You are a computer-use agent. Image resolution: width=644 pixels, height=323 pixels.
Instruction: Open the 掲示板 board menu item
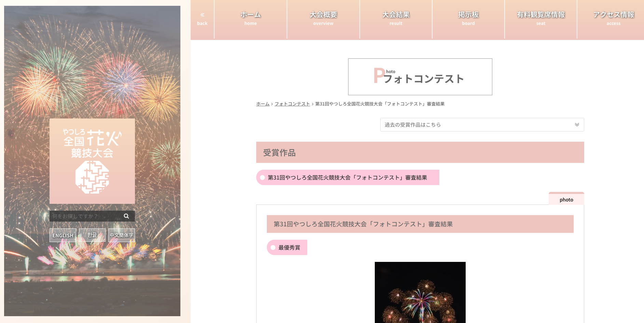(x=468, y=19)
